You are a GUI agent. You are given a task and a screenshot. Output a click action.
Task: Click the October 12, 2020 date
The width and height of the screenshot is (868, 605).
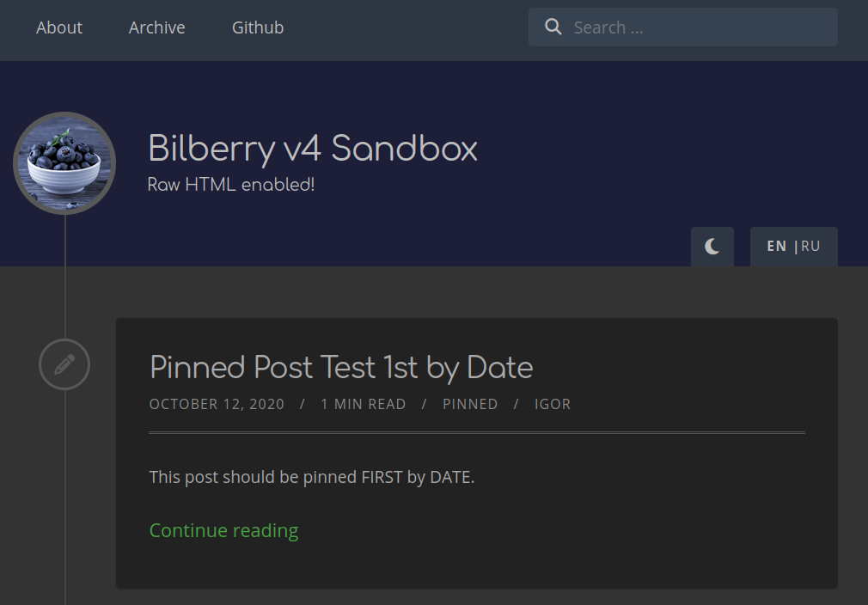(x=217, y=404)
